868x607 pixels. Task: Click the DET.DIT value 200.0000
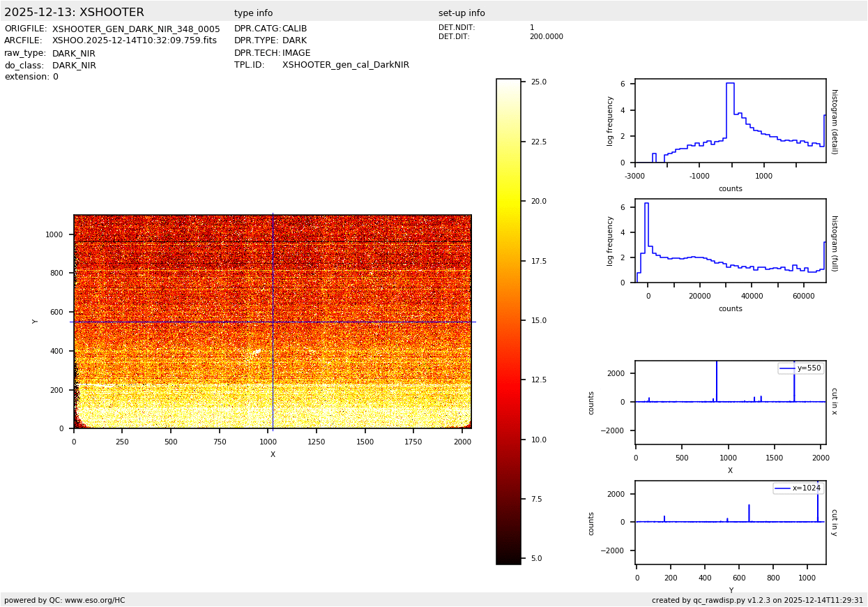pyautogui.click(x=546, y=37)
